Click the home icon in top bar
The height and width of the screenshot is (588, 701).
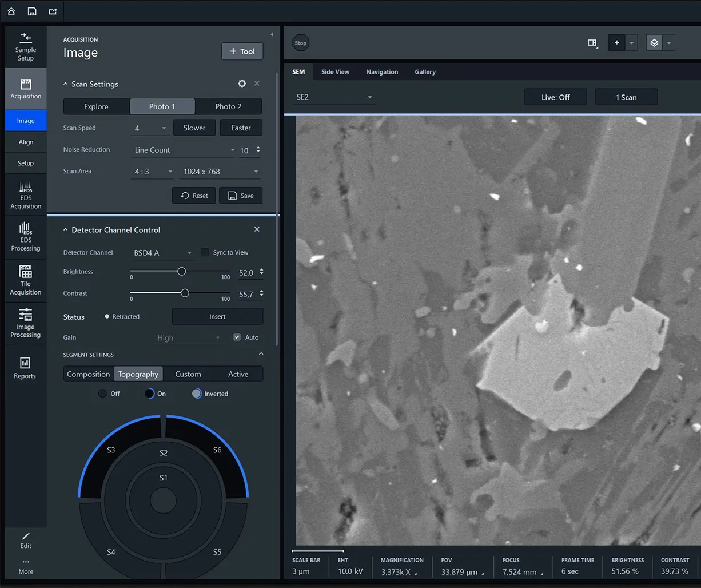coord(11,11)
